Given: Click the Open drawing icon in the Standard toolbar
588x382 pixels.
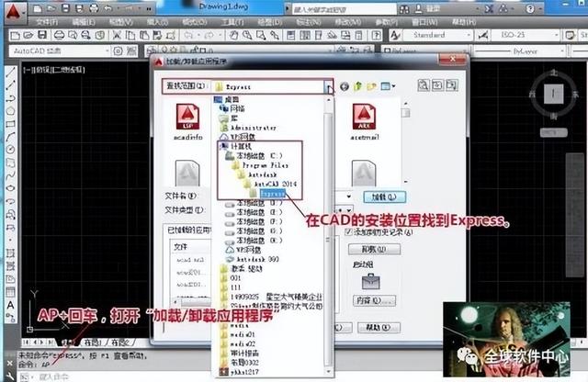Looking at the screenshot, I should pyautogui.click(x=28, y=35).
